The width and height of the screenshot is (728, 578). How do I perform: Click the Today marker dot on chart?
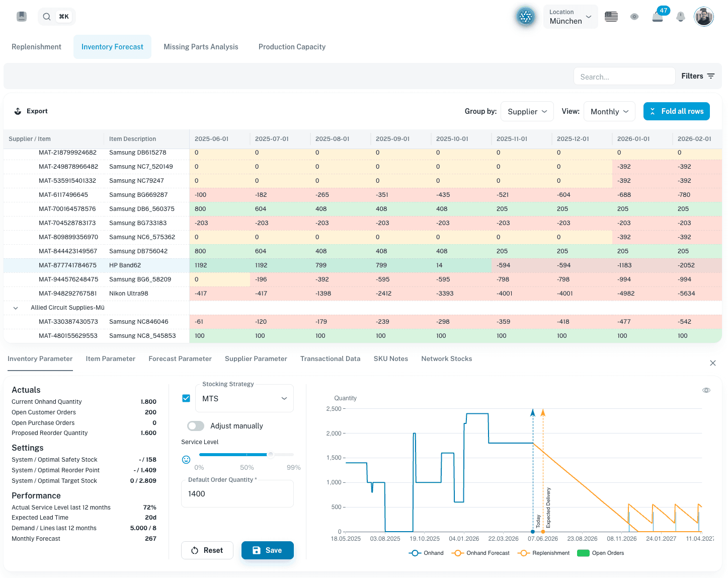533,532
